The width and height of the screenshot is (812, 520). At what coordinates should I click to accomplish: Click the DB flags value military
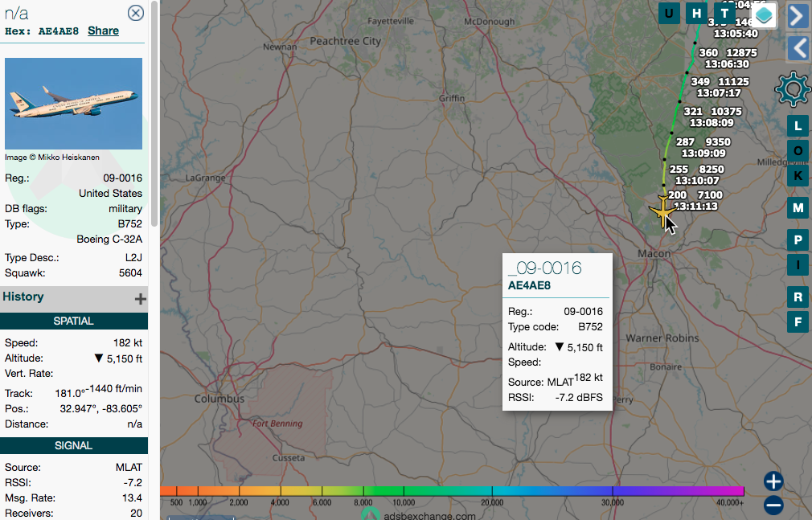coord(125,209)
